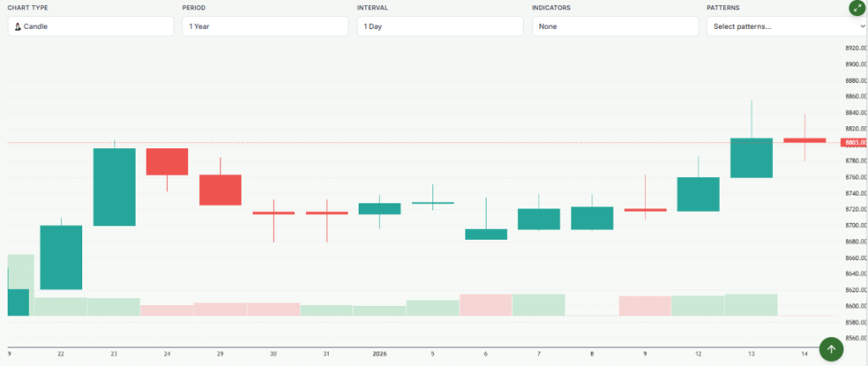Click date label 31 on time axis
This screenshot has height=366, width=868.
(326, 353)
